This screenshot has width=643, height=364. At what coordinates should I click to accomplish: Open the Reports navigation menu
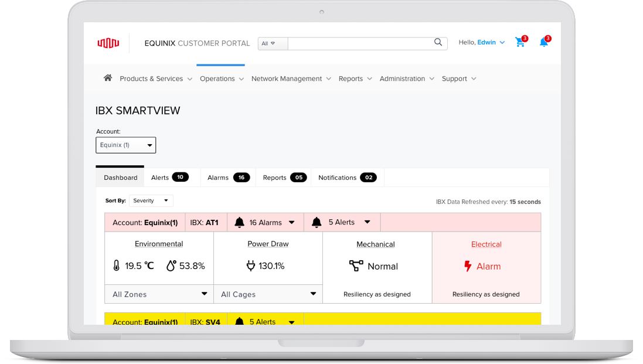[x=355, y=79]
